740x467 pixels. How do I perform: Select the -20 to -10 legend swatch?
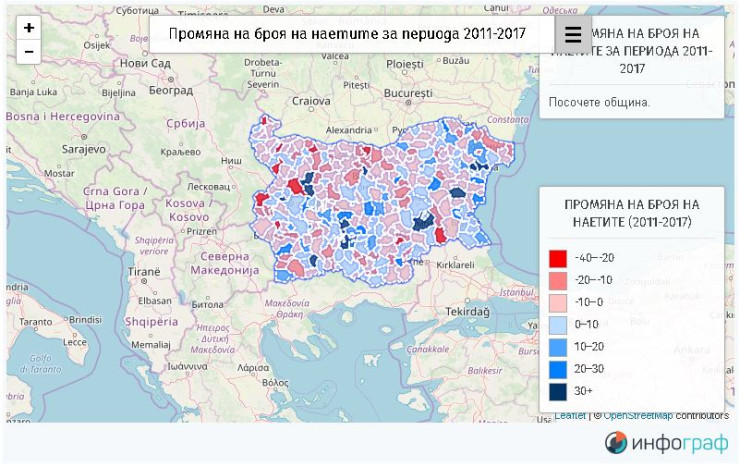pyautogui.click(x=558, y=280)
